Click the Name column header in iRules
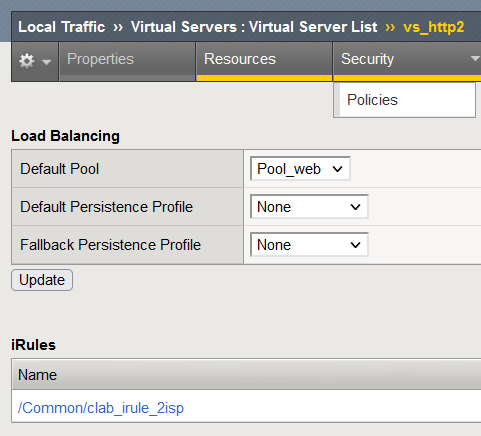The image size is (481, 436). [x=37, y=375]
